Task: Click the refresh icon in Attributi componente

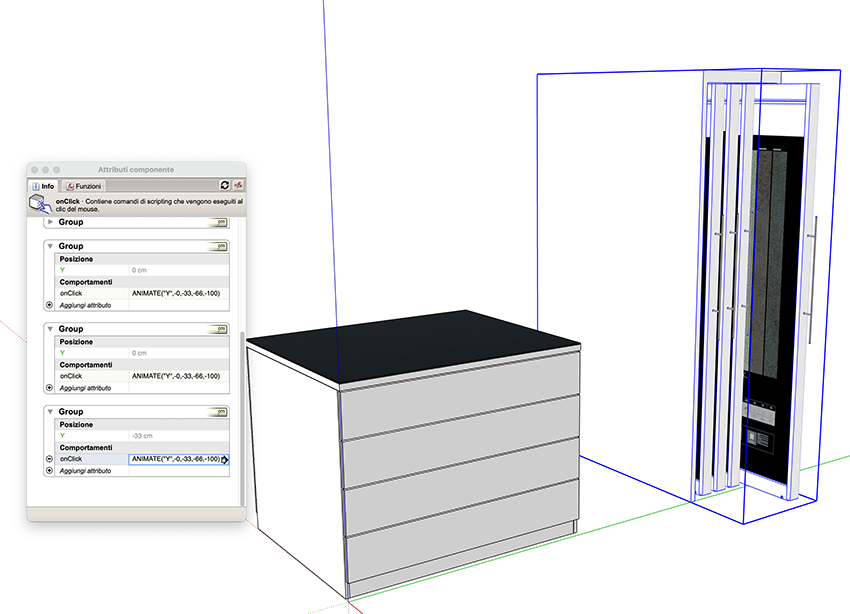Action: tap(225, 185)
